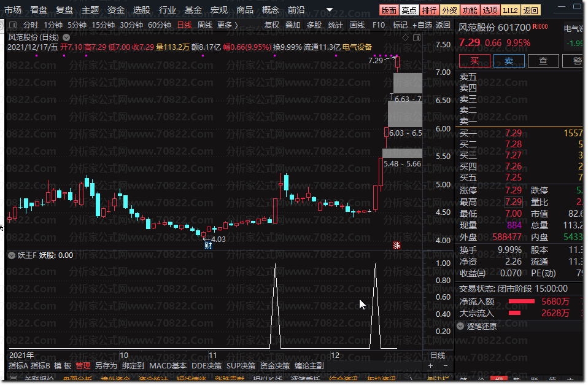Image resolution: width=588 pixels, height=385 pixels.
Task: Click 返回 in the chart toolbar
Action: click(443, 25)
